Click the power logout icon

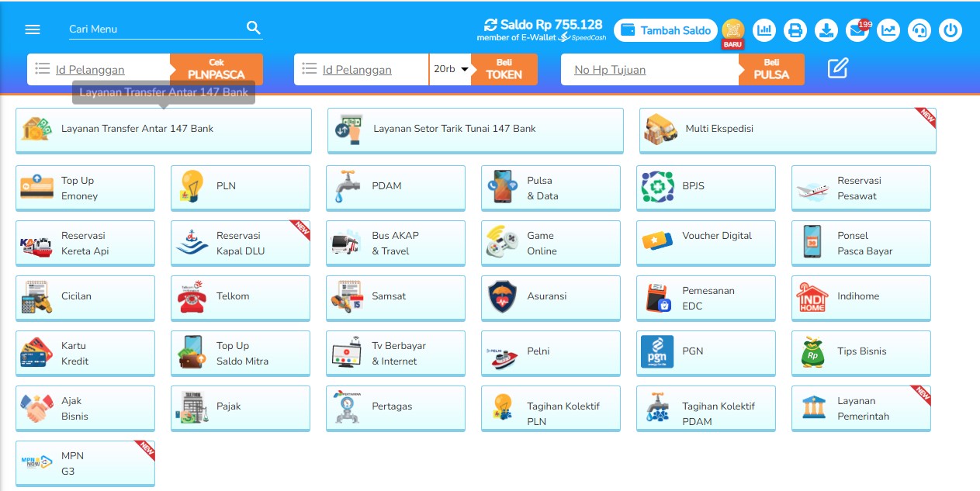click(x=951, y=30)
